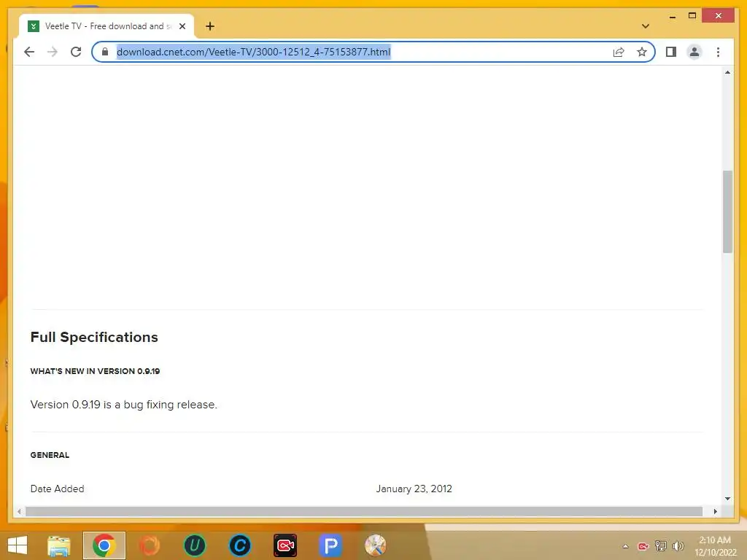Viewport: 747px width, 560px height.
Task: Click the January 23, 2012 value
Action: pyautogui.click(x=414, y=489)
